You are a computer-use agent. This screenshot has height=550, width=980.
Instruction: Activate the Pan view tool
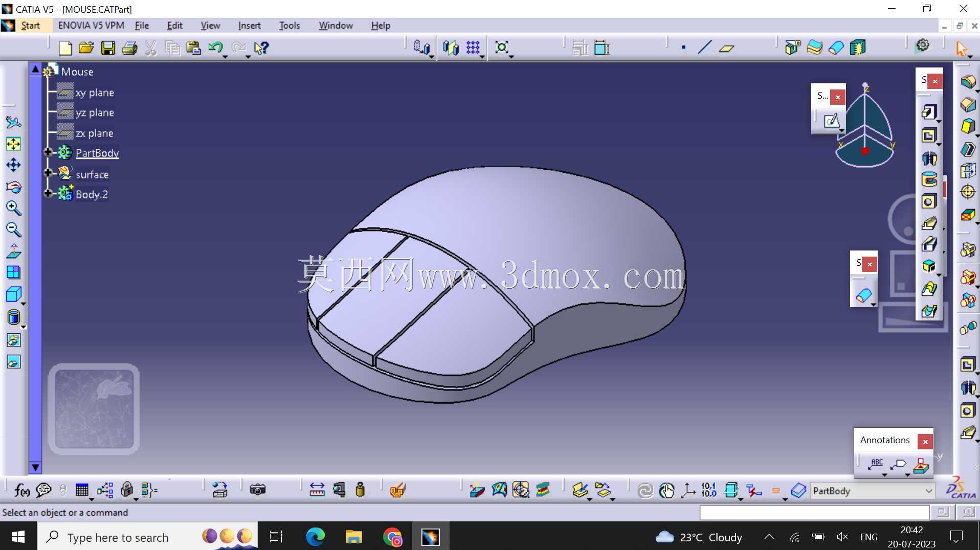pos(14,165)
